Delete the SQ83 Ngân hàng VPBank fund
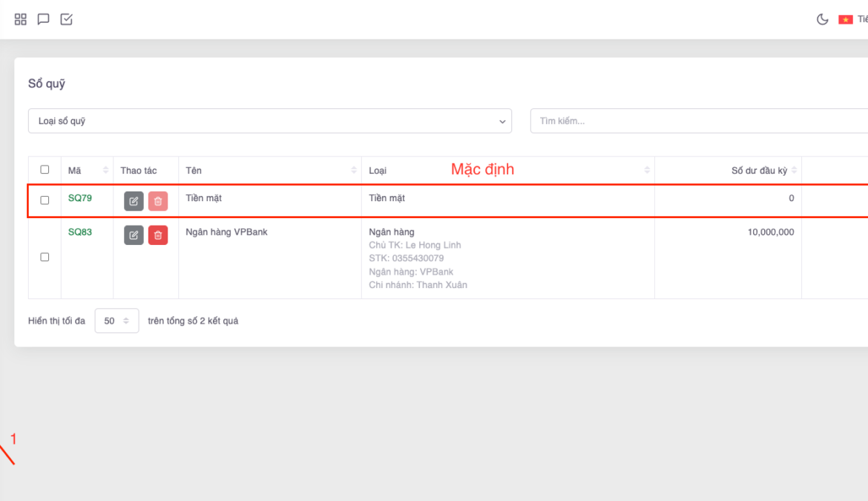 click(158, 235)
